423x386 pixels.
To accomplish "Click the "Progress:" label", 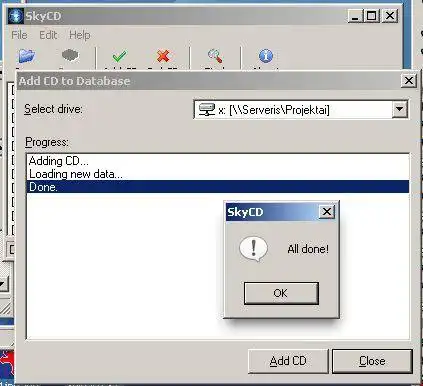I will click(x=47, y=142).
